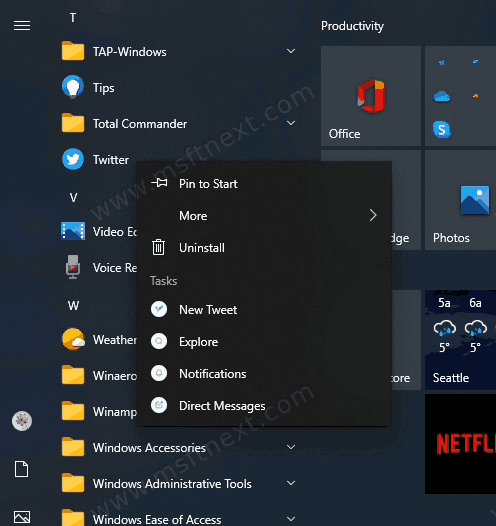Click the Windows Accessories folder icon
Image resolution: width=496 pixels, height=526 pixels.
[x=73, y=447]
